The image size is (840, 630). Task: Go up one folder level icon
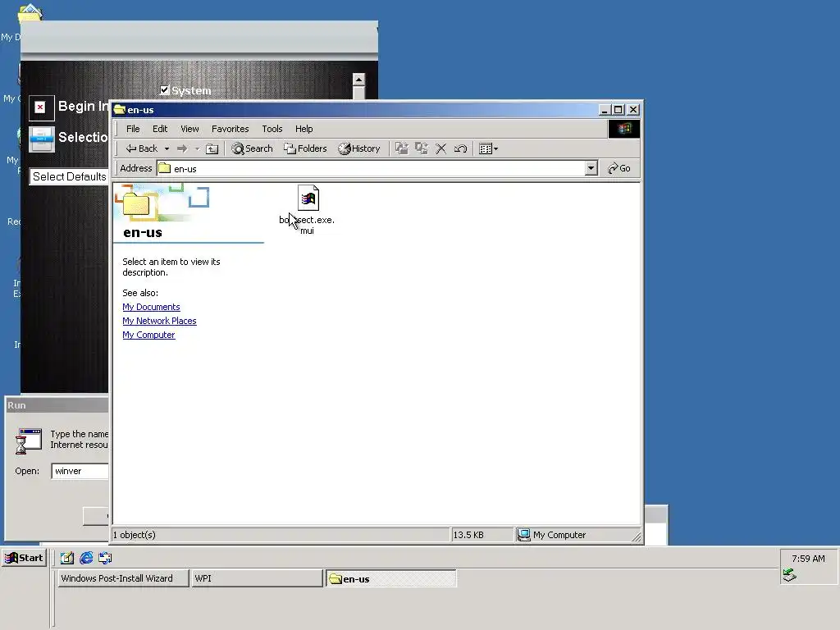(x=212, y=149)
